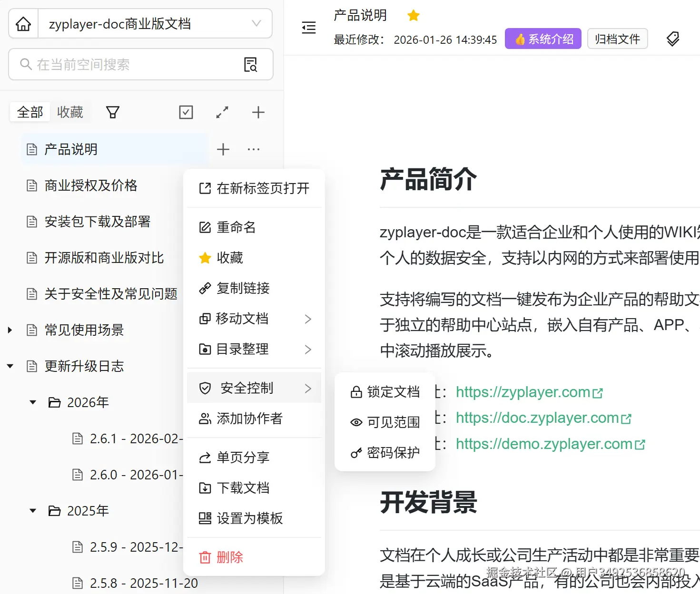Expand the 常见使用场景 node

tap(10, 330)
